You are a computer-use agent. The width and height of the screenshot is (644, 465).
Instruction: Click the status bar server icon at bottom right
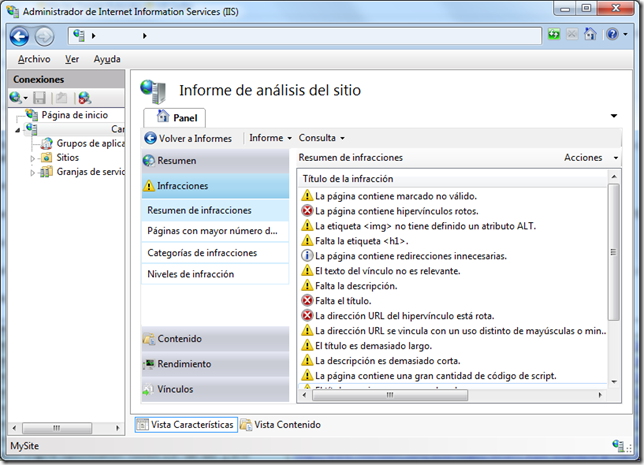coord(618,445)
